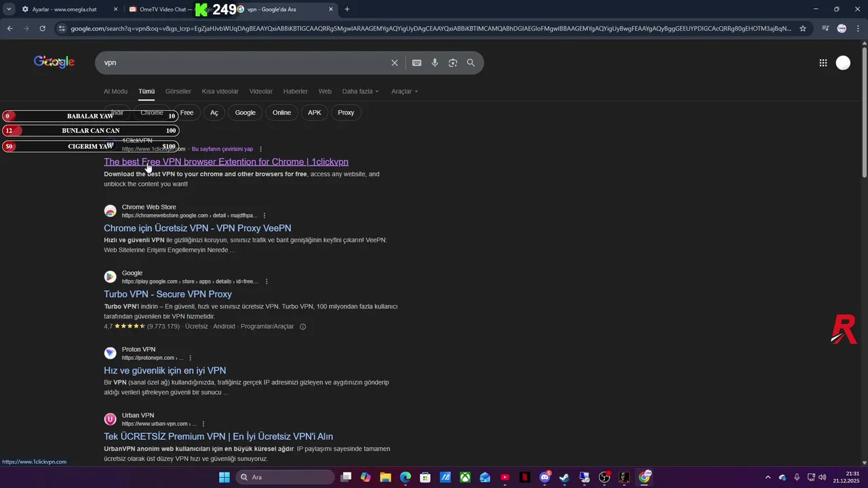Open the 1clickvpn Chrome extension result
This screenshot has width=868, height=488.
(226, 162)
